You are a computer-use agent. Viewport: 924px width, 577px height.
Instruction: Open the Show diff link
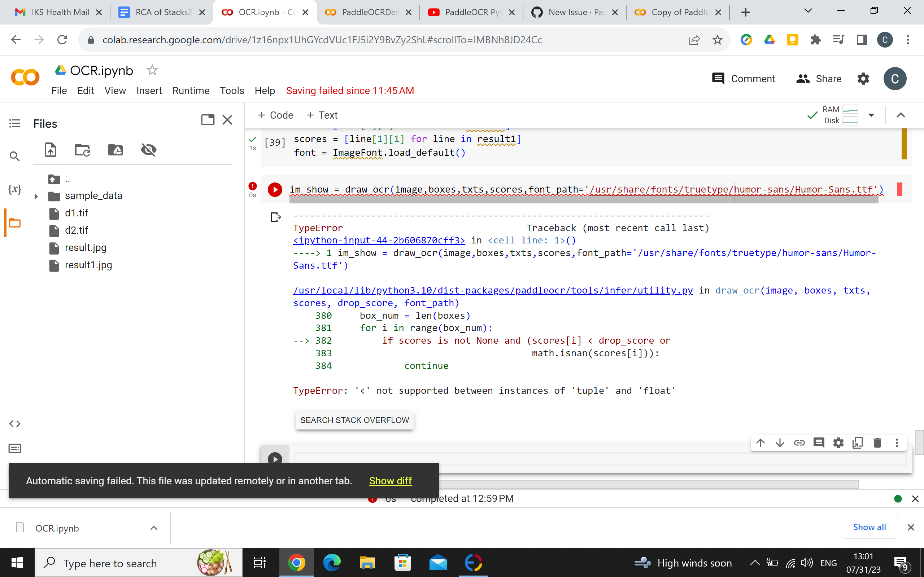(x=390, y=480)
